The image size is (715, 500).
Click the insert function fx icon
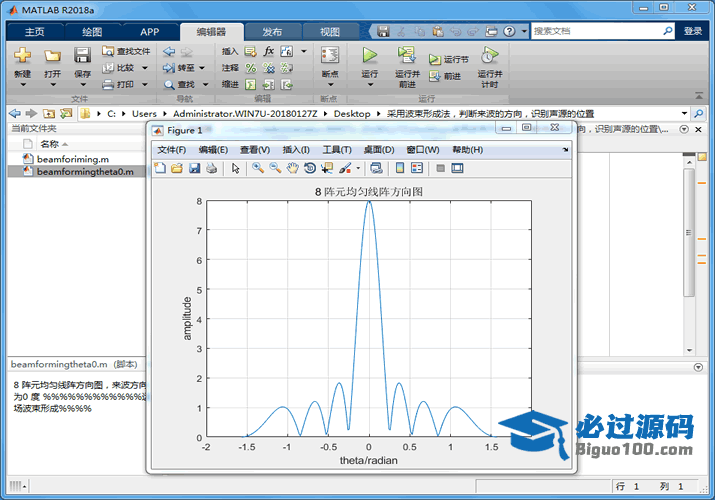pos(269,51)
